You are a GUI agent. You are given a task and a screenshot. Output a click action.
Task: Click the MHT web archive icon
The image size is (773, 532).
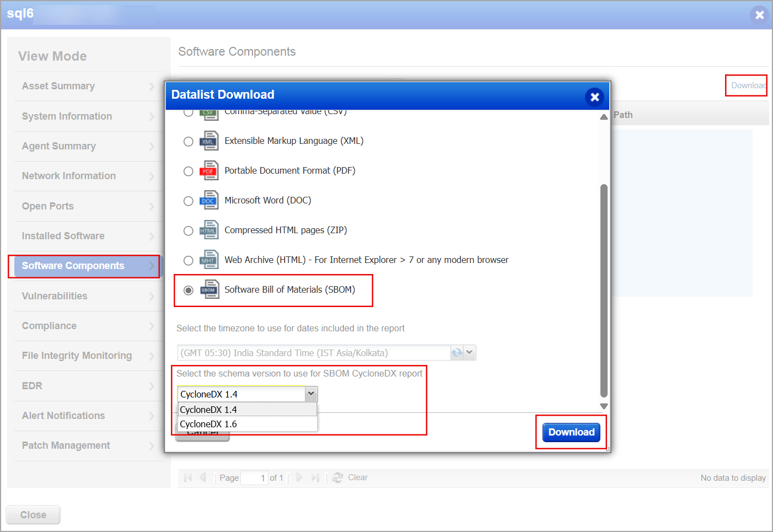coord(209,260)
